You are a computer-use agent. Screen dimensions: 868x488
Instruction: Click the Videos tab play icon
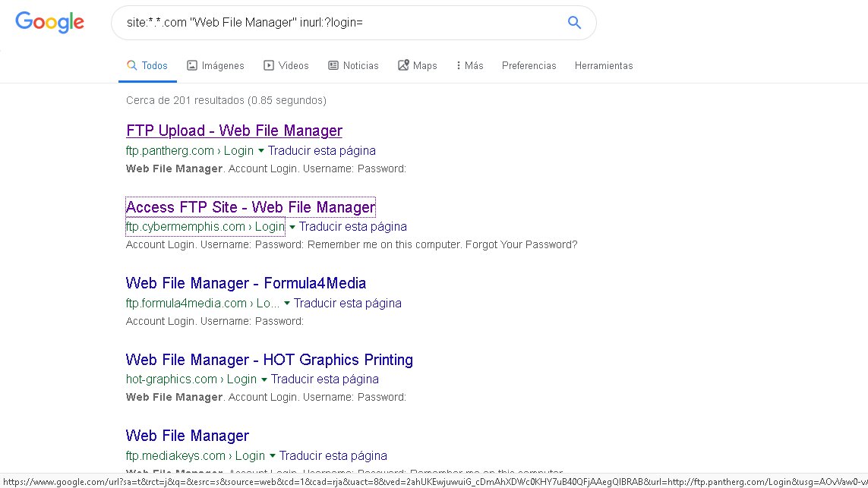[269, 65]
